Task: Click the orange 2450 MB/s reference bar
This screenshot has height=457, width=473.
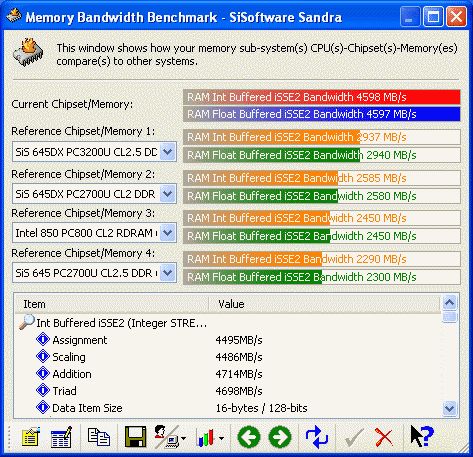Action: coord(322,218)
